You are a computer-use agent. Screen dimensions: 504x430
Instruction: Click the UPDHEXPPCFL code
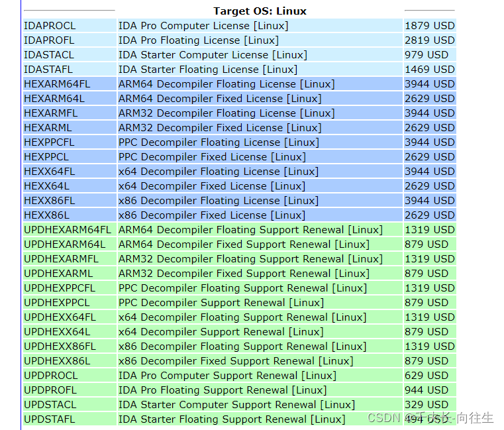pyautogui.click(x=60, y=288)
